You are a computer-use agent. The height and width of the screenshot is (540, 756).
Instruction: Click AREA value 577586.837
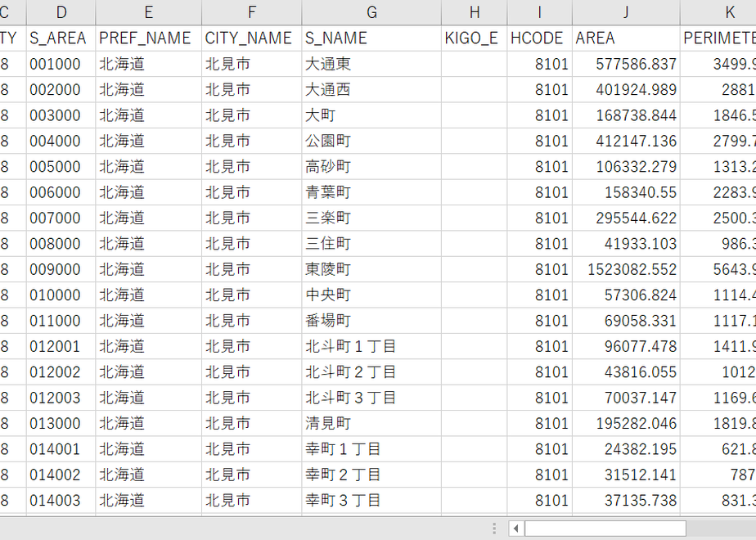[x=626, y=64]
